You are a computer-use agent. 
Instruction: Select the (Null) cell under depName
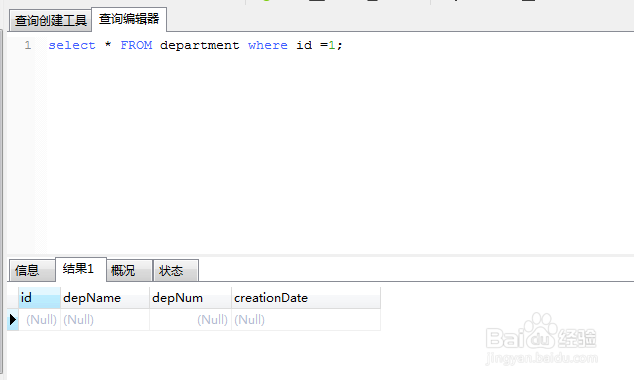coord(105,320)
